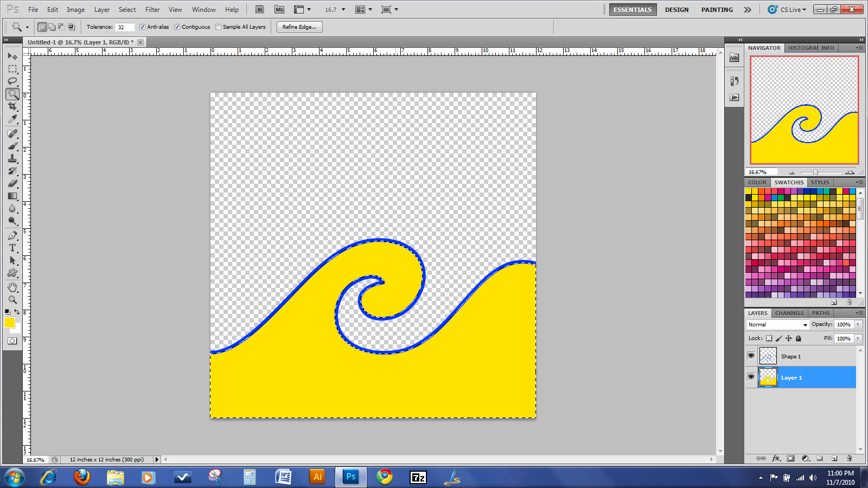Image resolution: width=868 pixels, height=488 pixels.
Task: Hide the Layer 1 layer
Action: pos(751,377)
